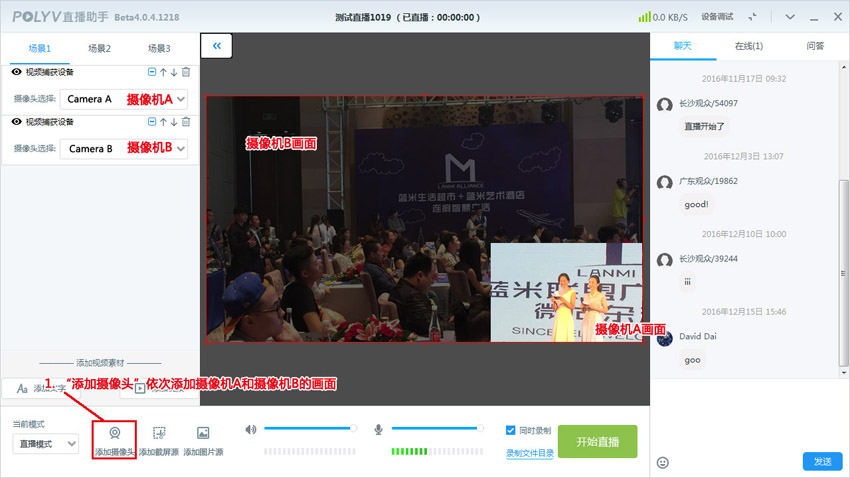
Task: Move the Camera A source up
Action: [x=163, y=72]
